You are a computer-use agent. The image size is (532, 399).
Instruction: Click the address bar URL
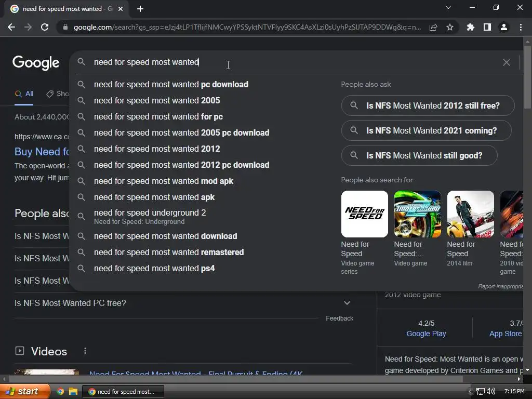(247, 28)
